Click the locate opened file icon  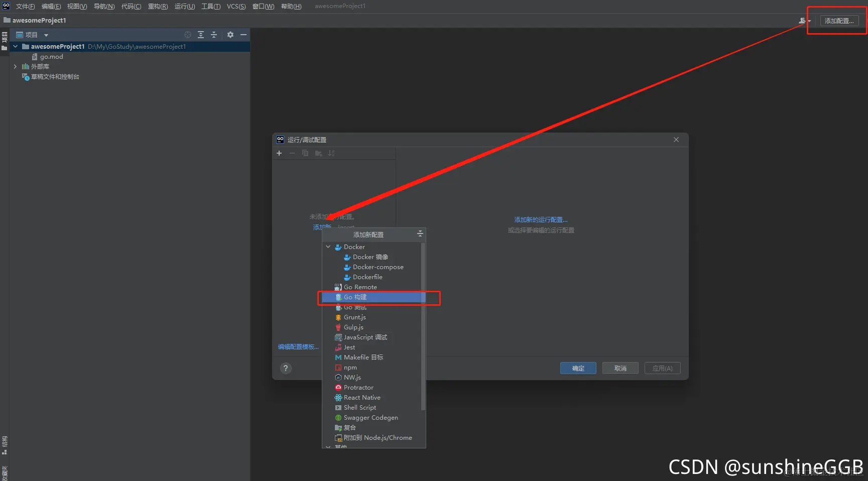click(188, 35)
